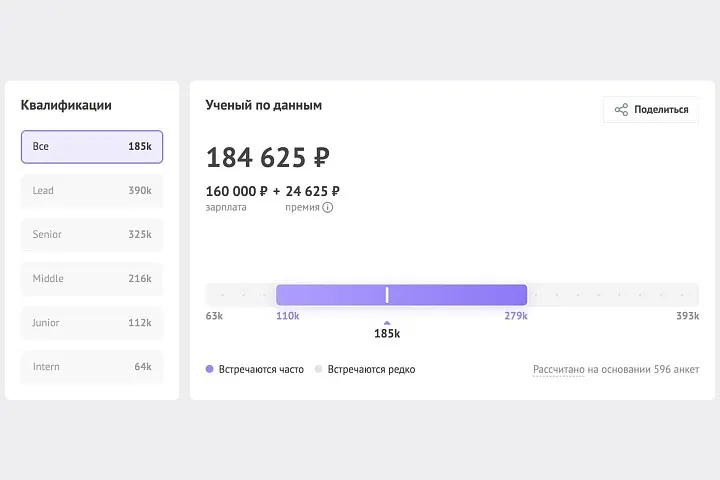Click the info icon beside премия
Image resolution: width=720 pixels, height=480 pixels.
[327, 207]
